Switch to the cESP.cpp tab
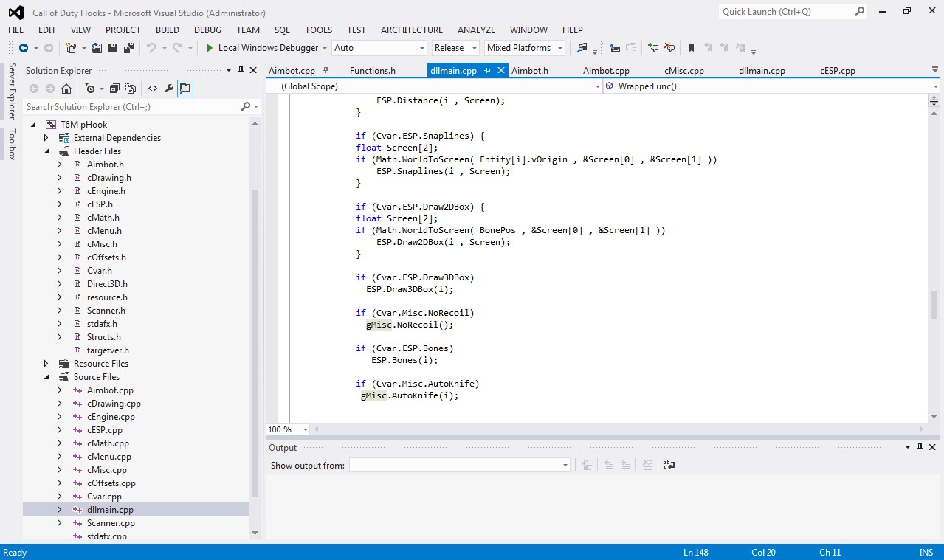Viewport: 944px width, 560px height. tap(838, 71)
